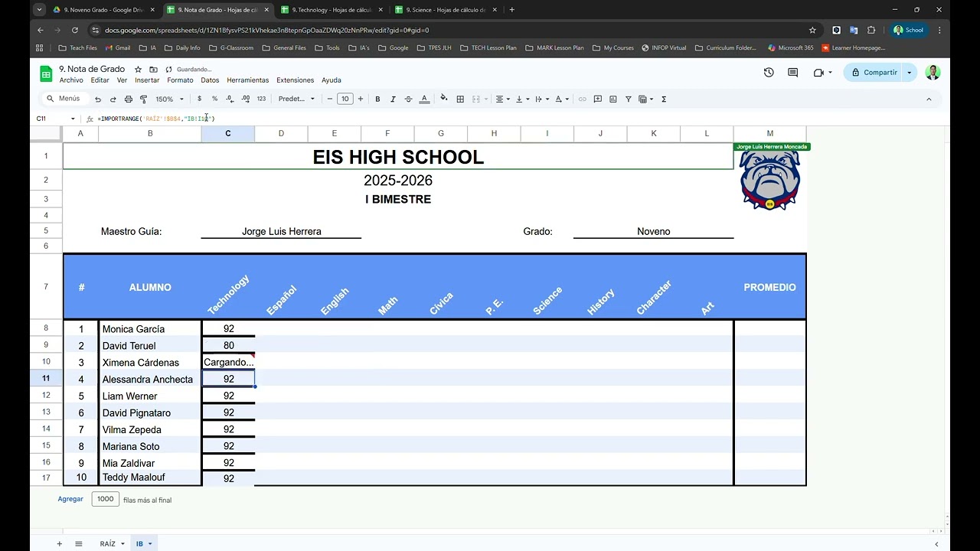The height and width of the screenshot is (551, 980).
Task: Apply percent format to the cell
Action: coord(214,99)
